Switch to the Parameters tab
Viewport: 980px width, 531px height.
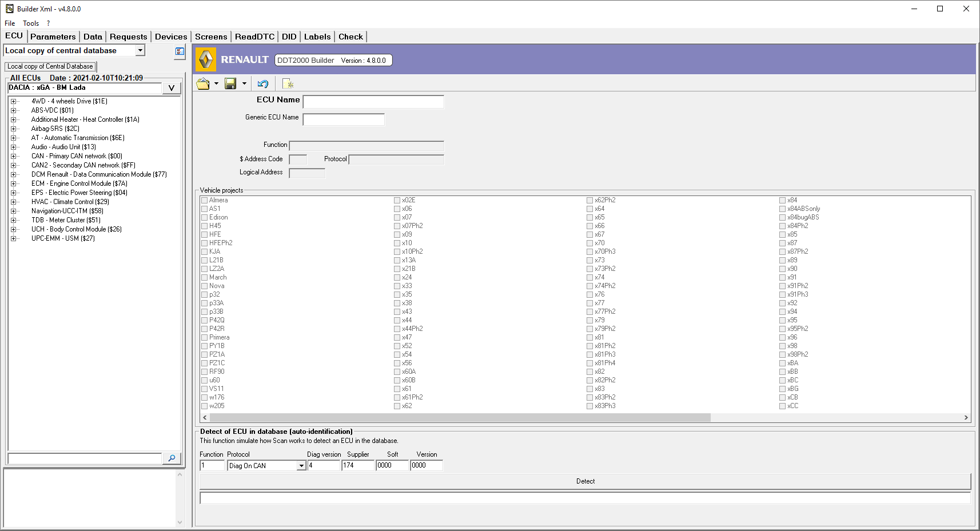(x=53, y=37)
